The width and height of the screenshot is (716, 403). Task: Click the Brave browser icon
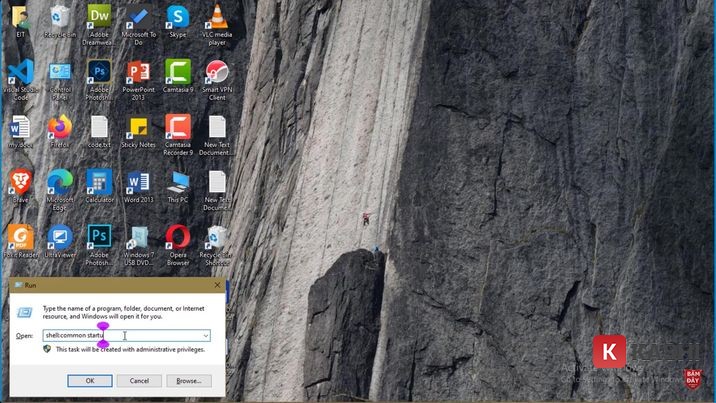(20, 182)
